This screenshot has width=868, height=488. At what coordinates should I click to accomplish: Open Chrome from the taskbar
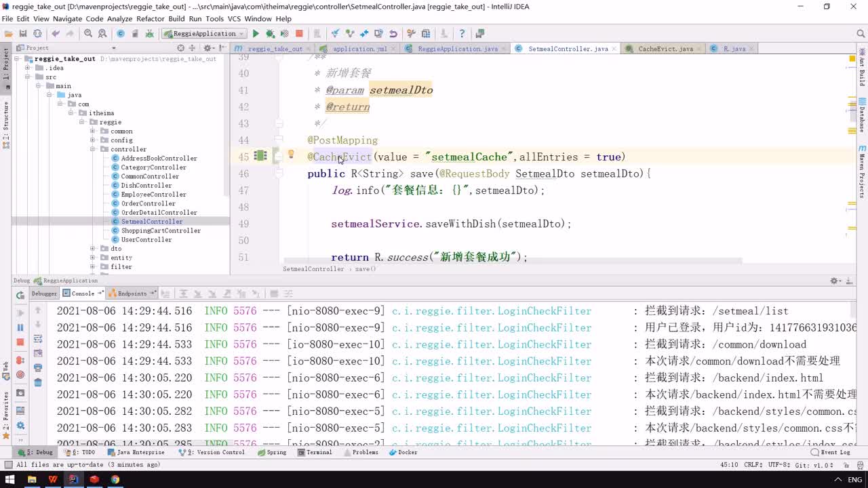pyautogui.click(x=115, y=479)
